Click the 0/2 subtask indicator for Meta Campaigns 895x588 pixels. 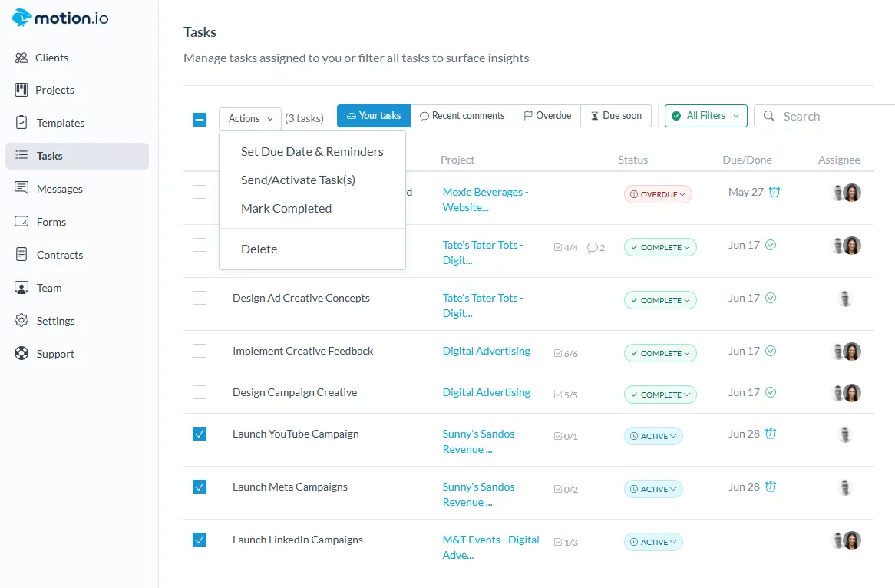pos(566,489)
